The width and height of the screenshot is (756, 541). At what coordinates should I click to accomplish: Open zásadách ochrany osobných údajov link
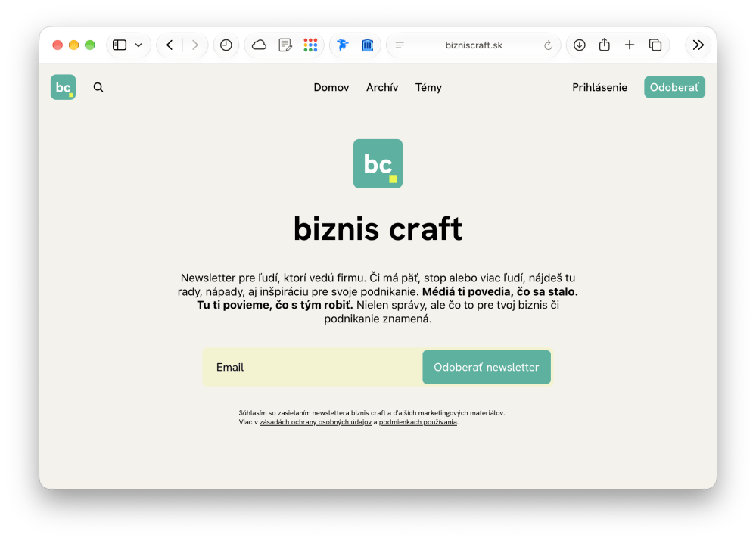point(316,422)
